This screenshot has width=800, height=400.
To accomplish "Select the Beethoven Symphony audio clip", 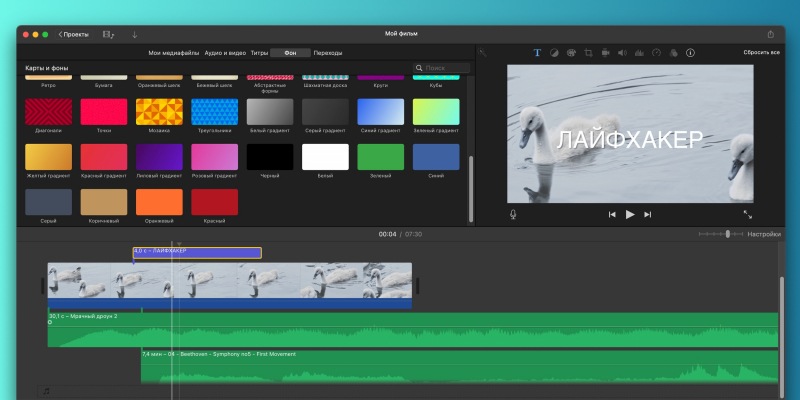I will [460, 366].
